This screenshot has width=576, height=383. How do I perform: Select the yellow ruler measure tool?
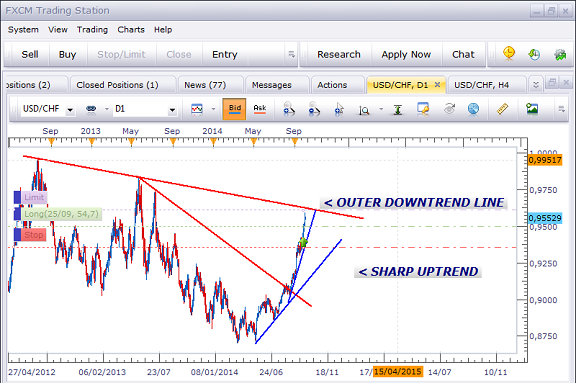tap(502, 109)
